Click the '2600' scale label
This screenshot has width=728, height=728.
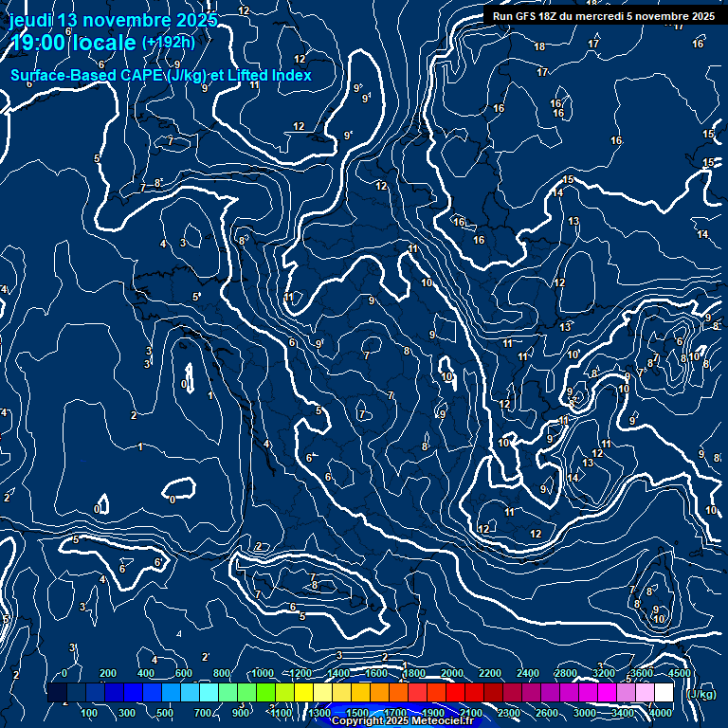click(x=547, y=713)
